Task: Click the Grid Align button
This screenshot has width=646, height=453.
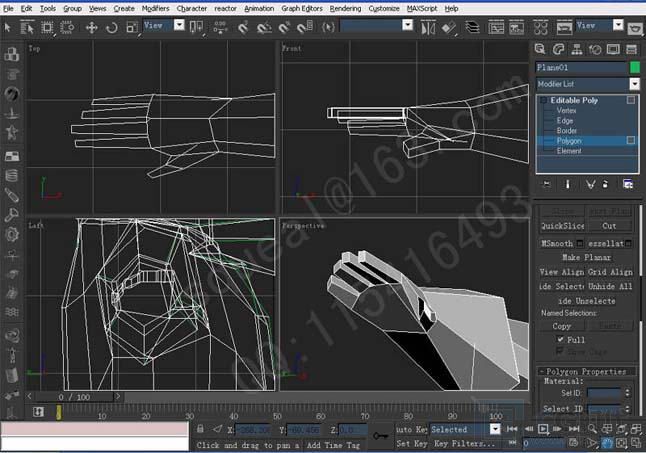Action: (610, 272)
